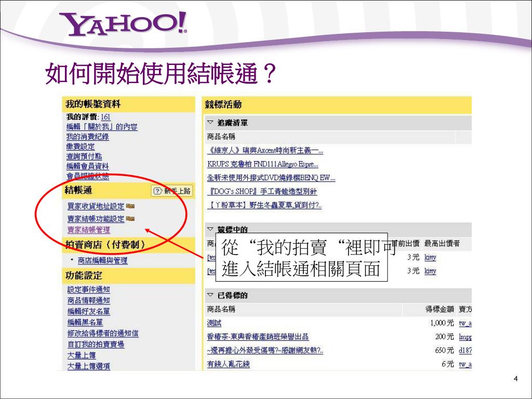
Task: Open the seller link beside 200 元
Action: (x=465, y=337)
